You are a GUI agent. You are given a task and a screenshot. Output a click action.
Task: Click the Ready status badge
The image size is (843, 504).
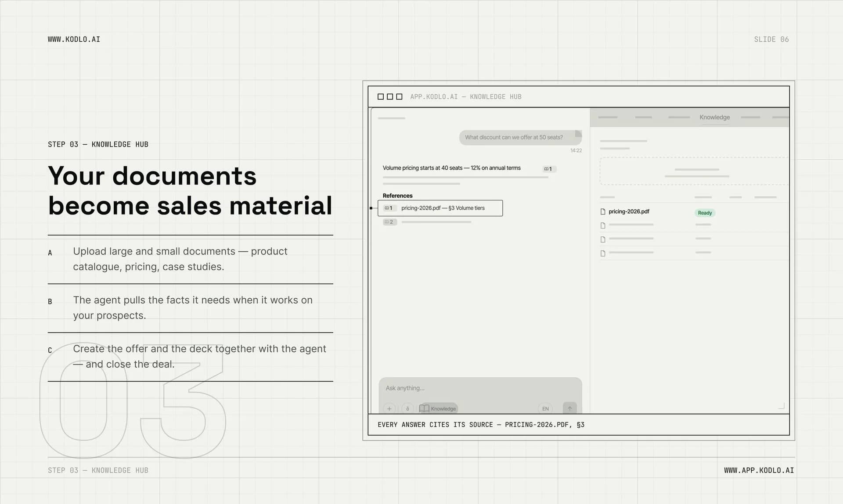point(705,213)
